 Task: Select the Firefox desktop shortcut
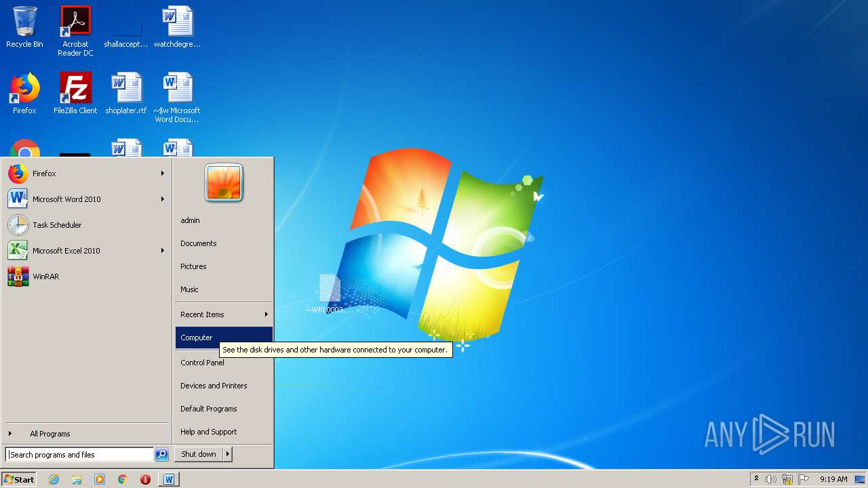tap(24, 94)
